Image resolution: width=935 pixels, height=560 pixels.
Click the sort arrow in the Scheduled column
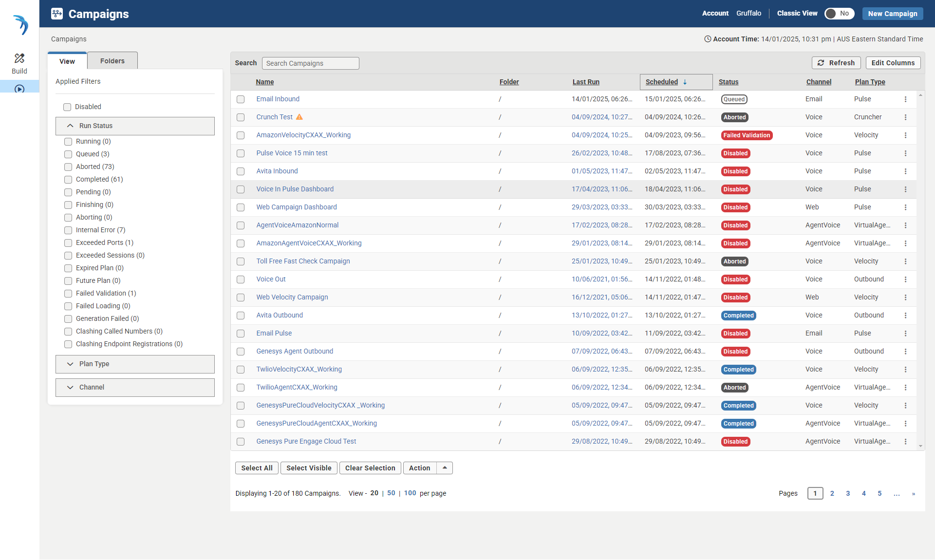point(685,82)
